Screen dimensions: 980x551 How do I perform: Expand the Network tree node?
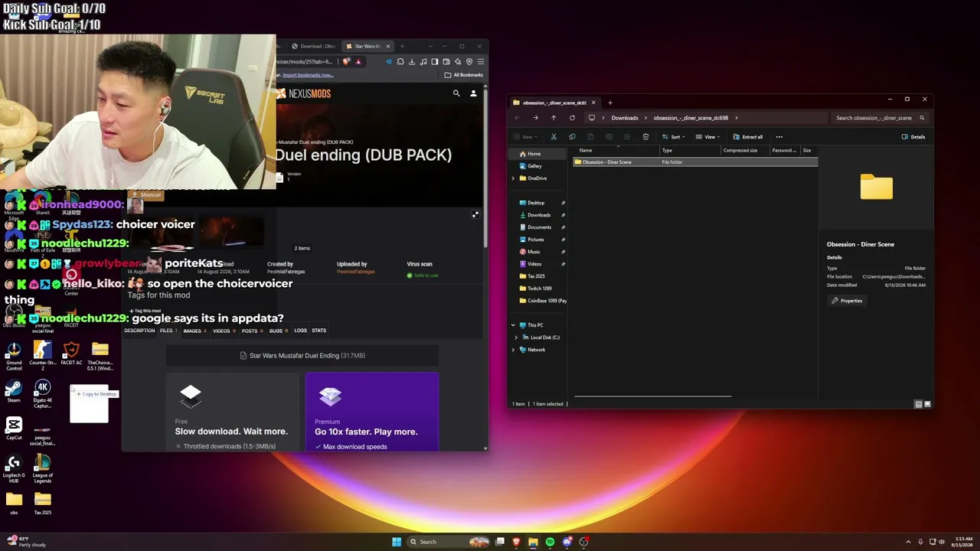[513, 350]
